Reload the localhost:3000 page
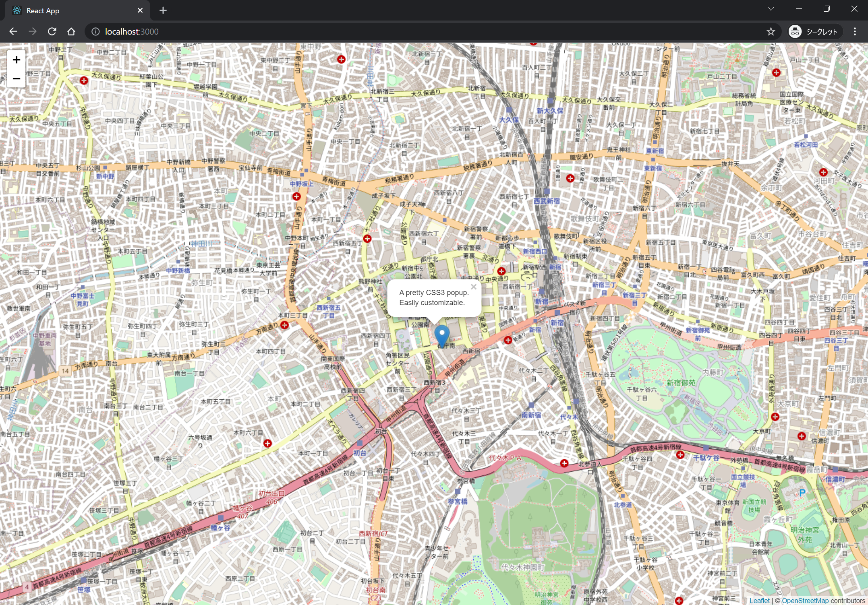This screenshot has height=605, width=868. (52, 31)
